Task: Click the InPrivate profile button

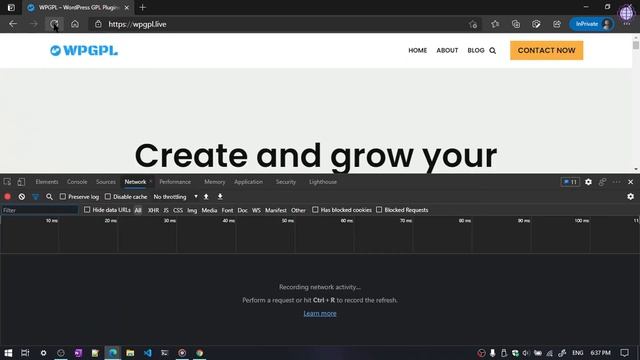Action: point(592,24)
